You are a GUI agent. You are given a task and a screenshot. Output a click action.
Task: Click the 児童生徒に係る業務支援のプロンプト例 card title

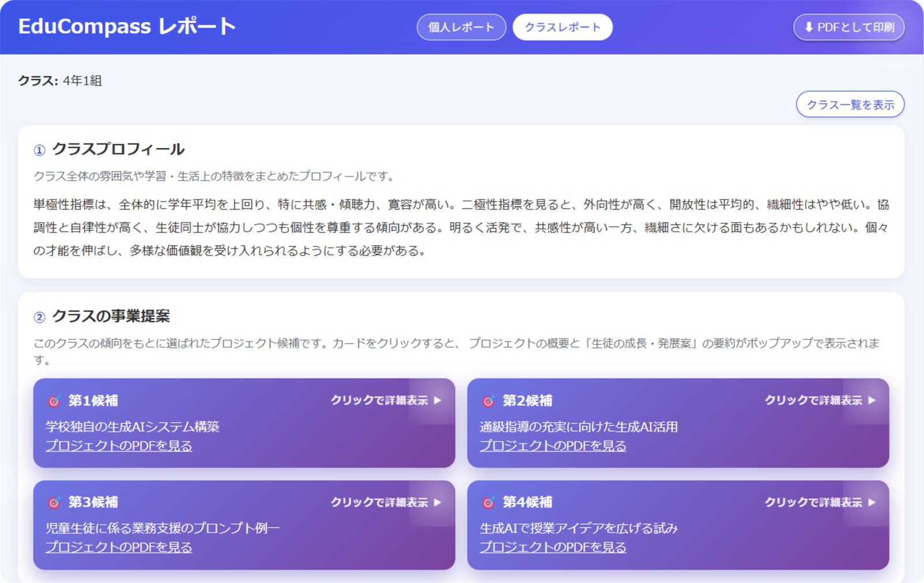pos(163,528)
